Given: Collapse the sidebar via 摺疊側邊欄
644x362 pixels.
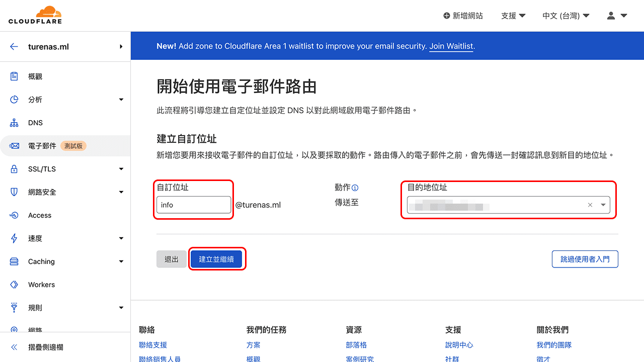Looking at the screenshot, I should 14,347.
